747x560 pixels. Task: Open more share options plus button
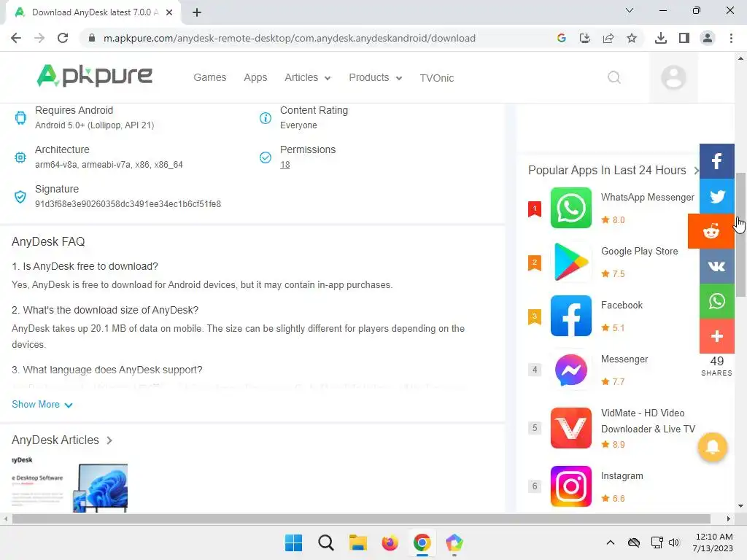click(x=716, y=336)
